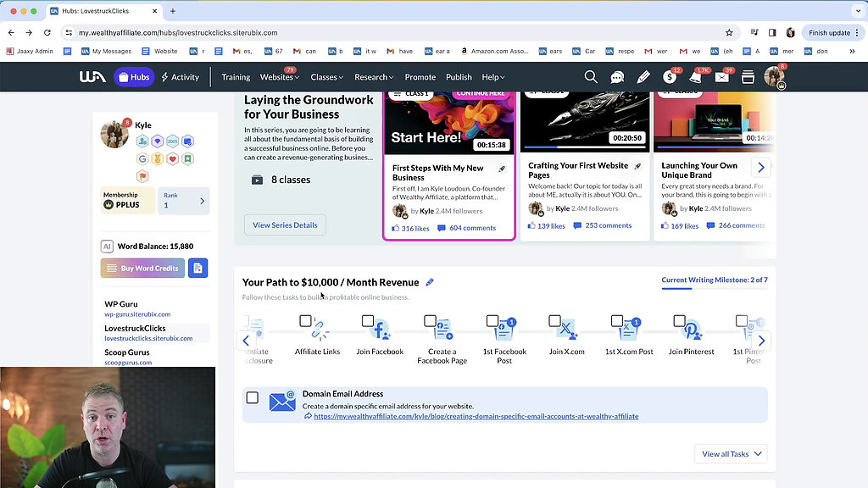Image resolution: width=868 pixels, height=488 pixels.
Task: Open the live chat bubble icon
Action: [x=616, y=76]
